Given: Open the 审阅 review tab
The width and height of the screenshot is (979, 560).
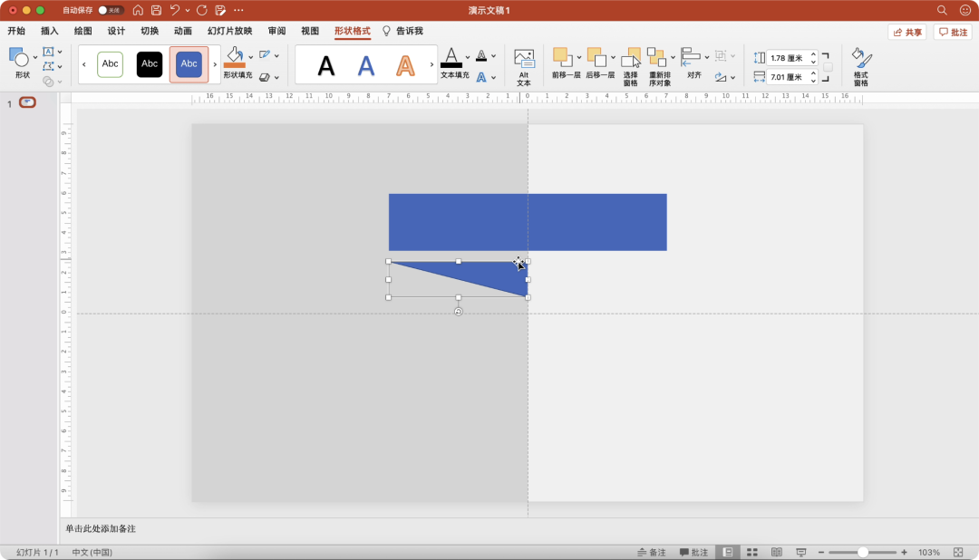Looking at the screenshot, I should 276,31.
